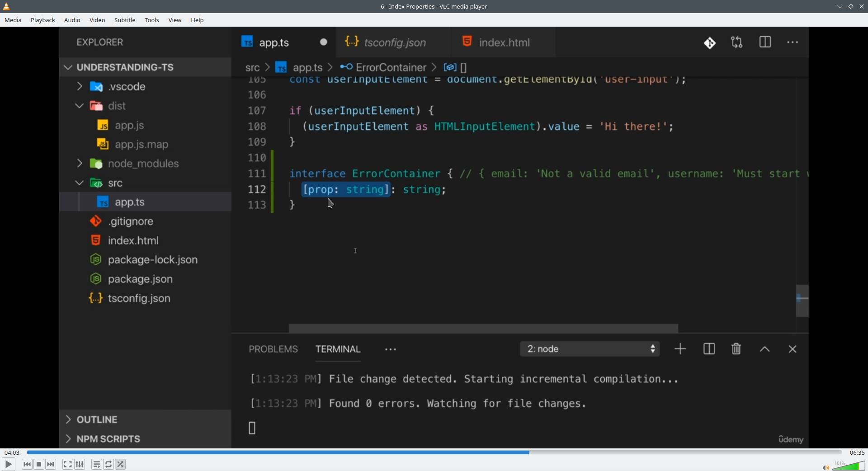Open the terminal selector dropdown '2: node'
Viewport: 868px width, 471px height.
[590, 349]
